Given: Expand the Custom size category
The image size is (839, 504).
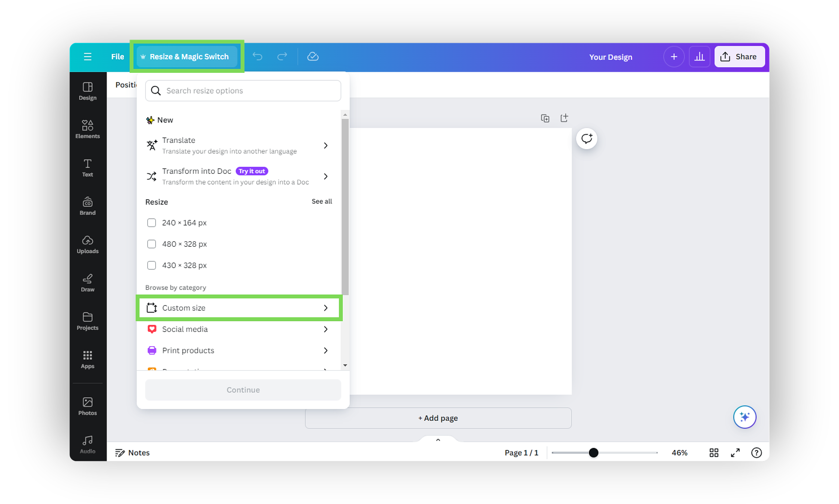Looking at the screenshot, I should pos(239,308).
